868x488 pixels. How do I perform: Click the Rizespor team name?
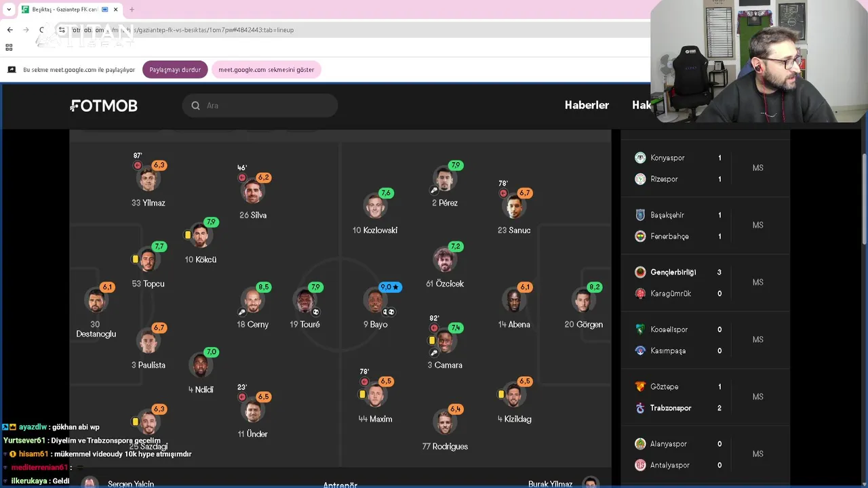click(664, 180)
